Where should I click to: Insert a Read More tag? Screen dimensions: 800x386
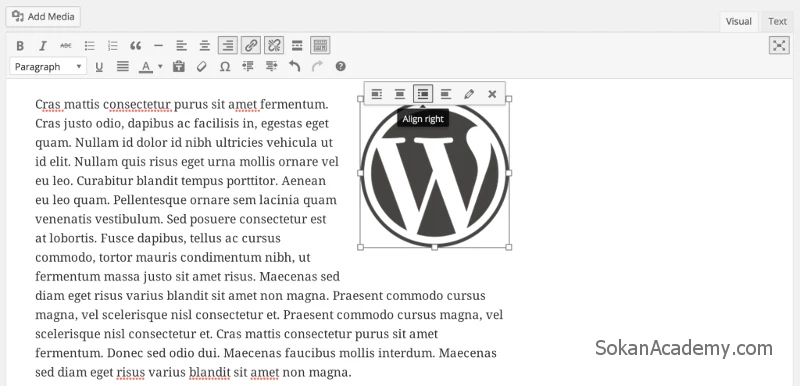coord(297,46)
